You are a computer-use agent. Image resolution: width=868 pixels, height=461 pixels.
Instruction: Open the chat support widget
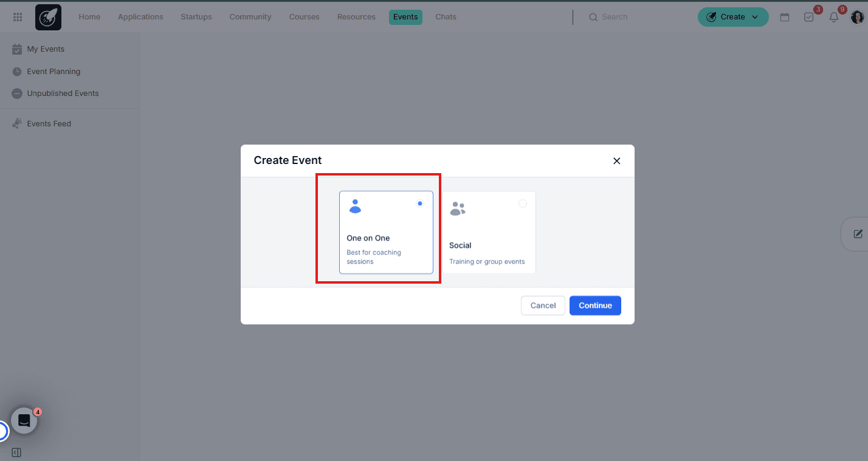coord(24,420)
